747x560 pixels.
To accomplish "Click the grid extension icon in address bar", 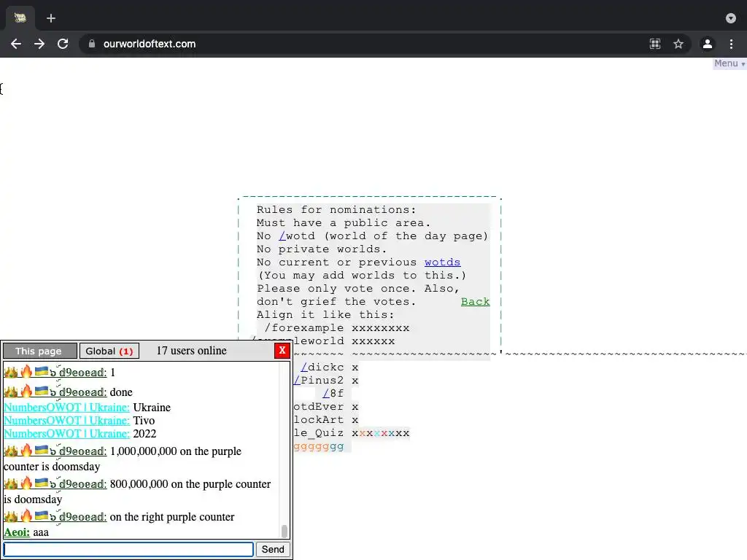I will [655, 44].
